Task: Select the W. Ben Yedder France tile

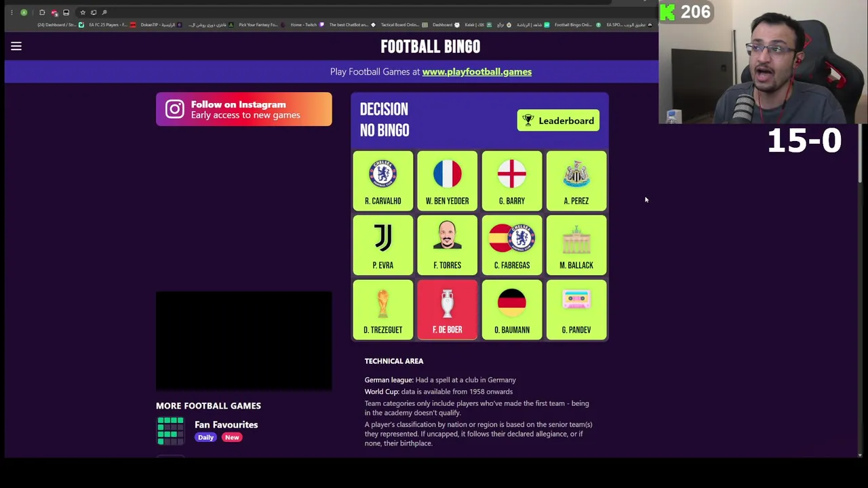Action: (x=447, y=181)
